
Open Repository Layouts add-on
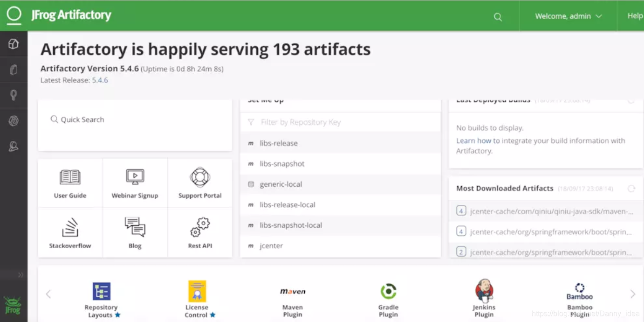(101, 300)
